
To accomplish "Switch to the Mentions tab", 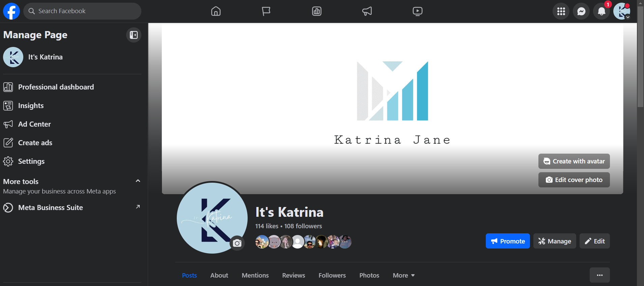I will coord(255,276).
